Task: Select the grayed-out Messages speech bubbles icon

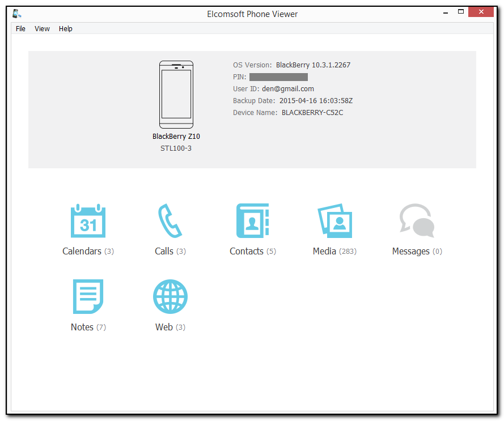Action: pos(417,221)
